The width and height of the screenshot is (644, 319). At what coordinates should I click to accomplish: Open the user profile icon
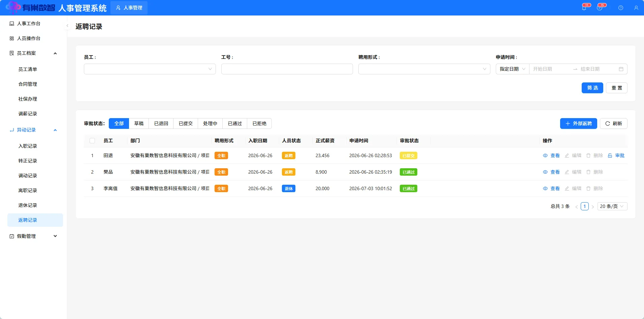636,8
